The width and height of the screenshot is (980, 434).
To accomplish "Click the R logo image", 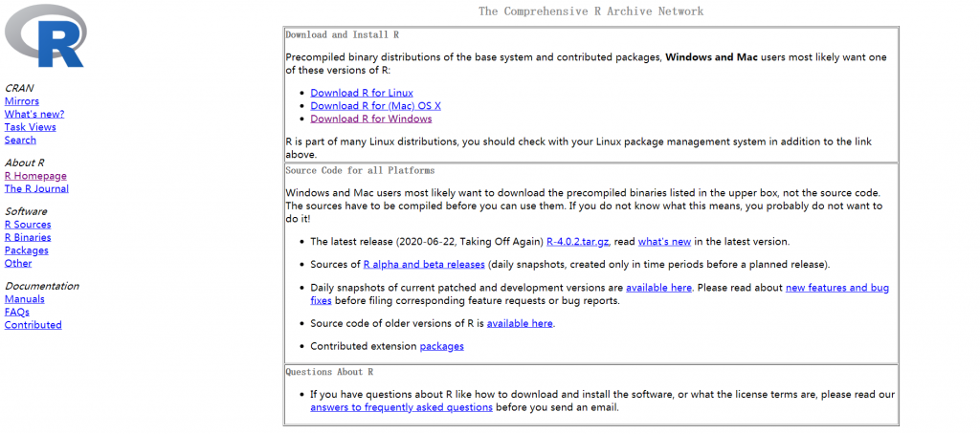I will coord(44,35).
